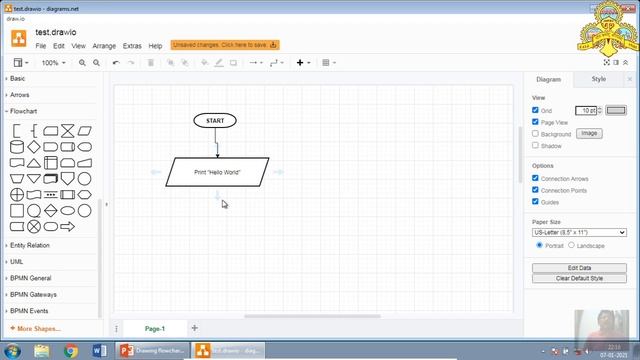
Task: Click the unsaved changes save button
Action: [x=225, y=45]
